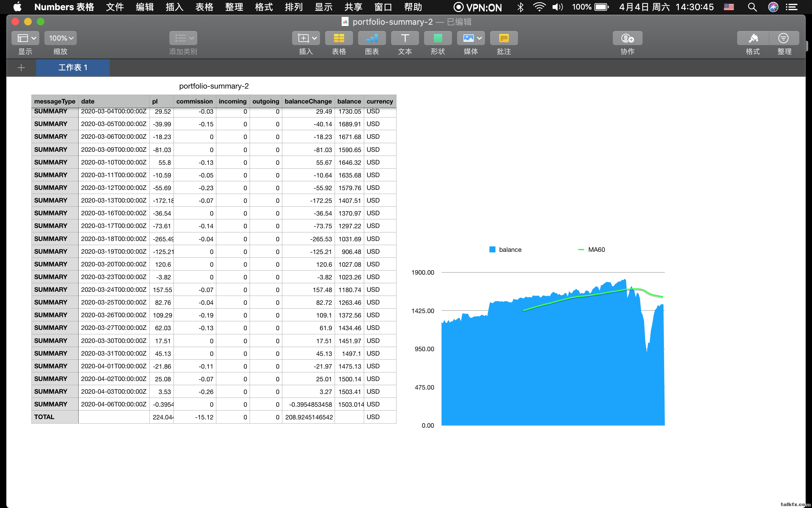Click the document icon in title bar
812x508 pixels.
(345, 22)
